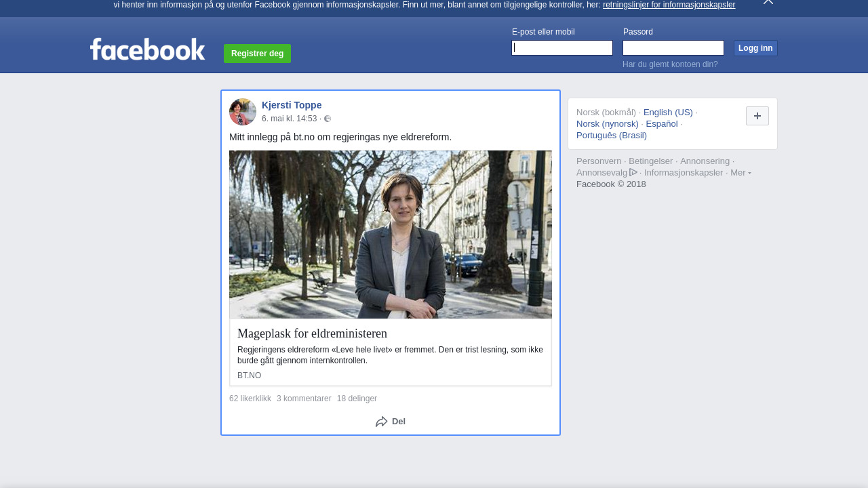This screenshot has width=868, height=488.
Task: Open Har du glemt kontoen din link
Action: pos(670,64)
